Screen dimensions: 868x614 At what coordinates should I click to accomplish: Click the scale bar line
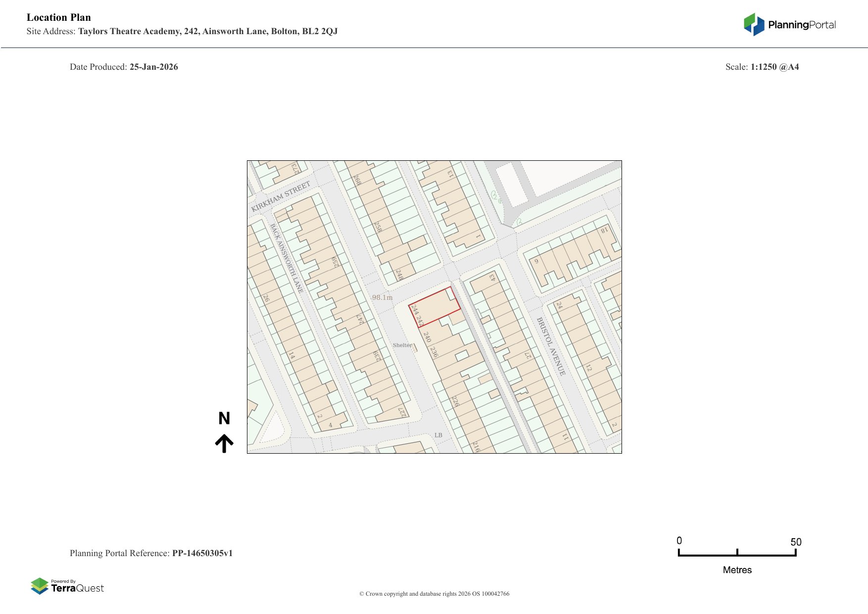tap(737, 555)
